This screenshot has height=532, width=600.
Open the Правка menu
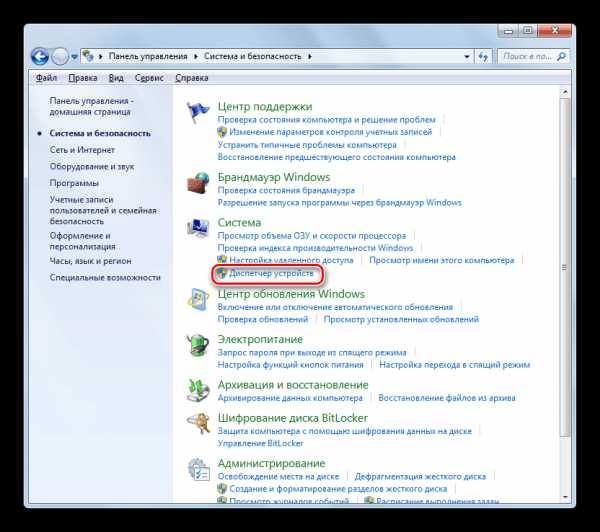[83, 78]
